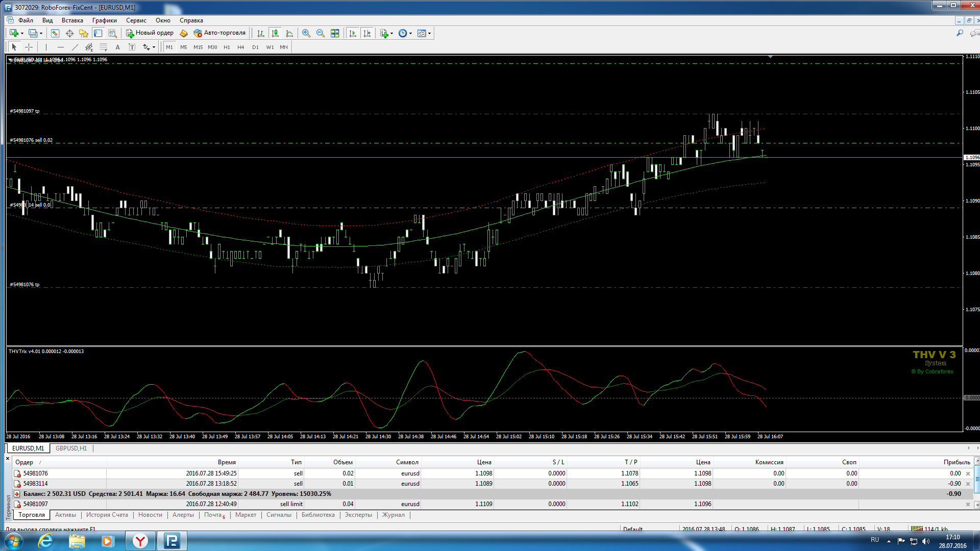
Task: Toggle chart auto scroll icon
Action: pos(353,33)
